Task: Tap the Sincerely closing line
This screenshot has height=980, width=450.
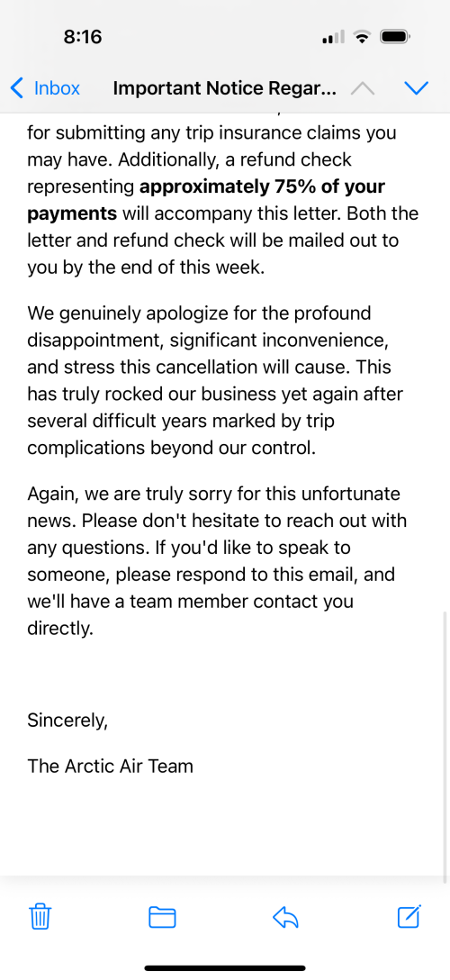Action: coord(68,721)
